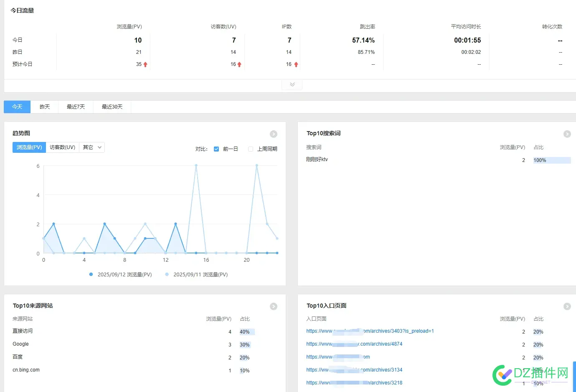Open the 其它 metric dropdown
Screen dimensions: 576x392
pyautogui.click(x=92, y=147)
